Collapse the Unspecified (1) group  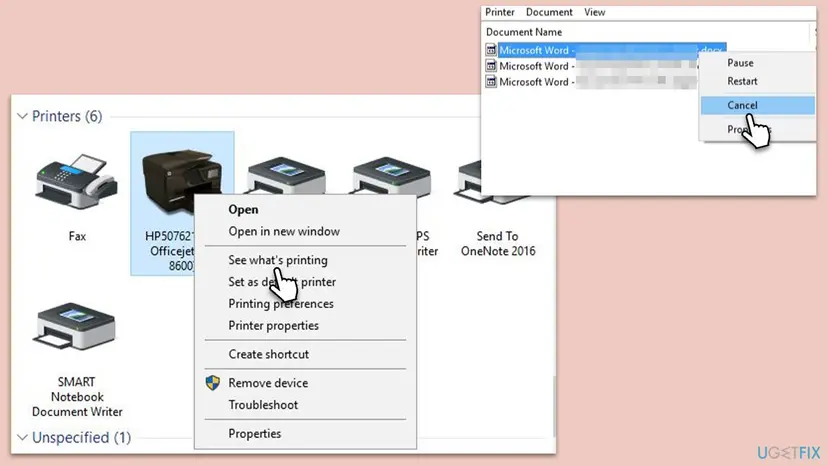coord(22,437)
